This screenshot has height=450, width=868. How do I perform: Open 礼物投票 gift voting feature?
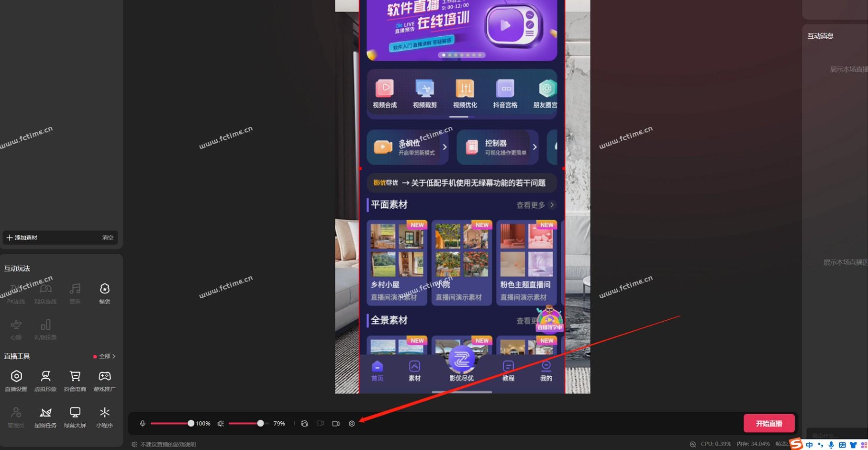(45, 329)
